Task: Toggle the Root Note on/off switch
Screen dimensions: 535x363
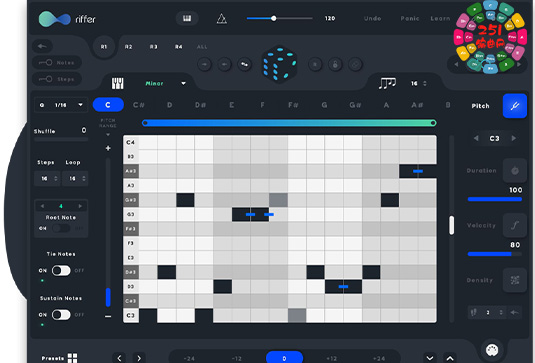Action: tap(61, 228)
